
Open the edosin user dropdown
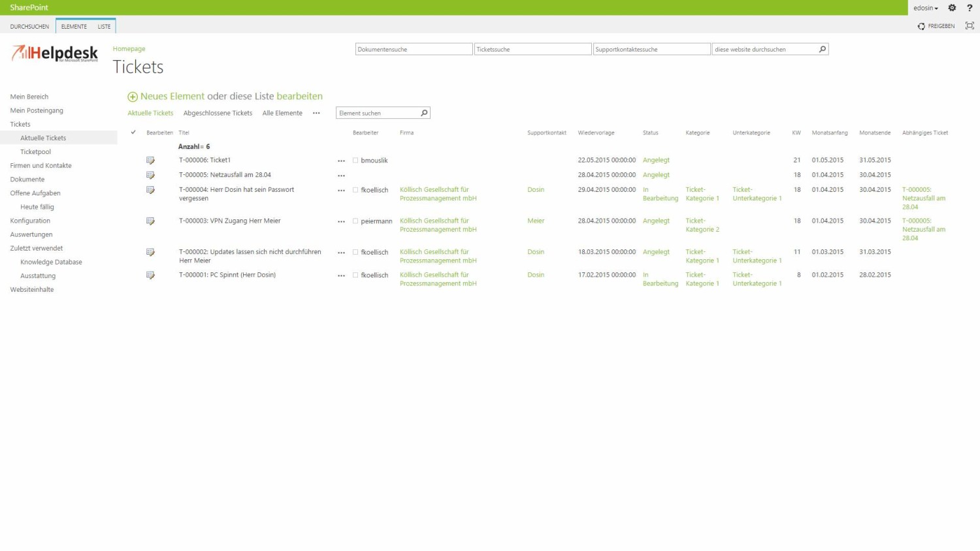click(925, 7)
